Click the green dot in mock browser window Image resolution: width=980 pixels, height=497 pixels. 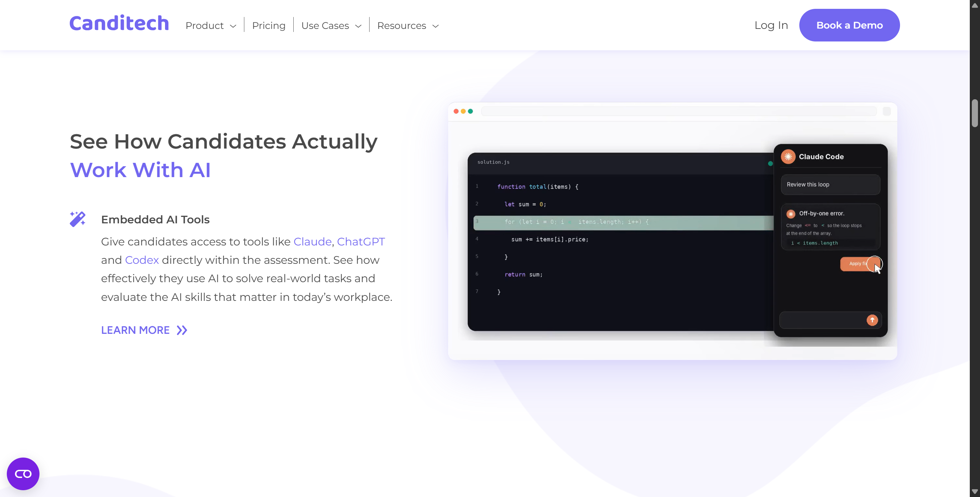pyautogui.click(x=470, y=111)
